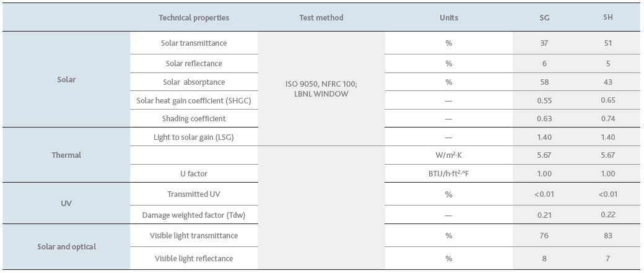This screenshot has height=273, width=644.
Task: Select the Test method column header
Action: tap(321, 18)
